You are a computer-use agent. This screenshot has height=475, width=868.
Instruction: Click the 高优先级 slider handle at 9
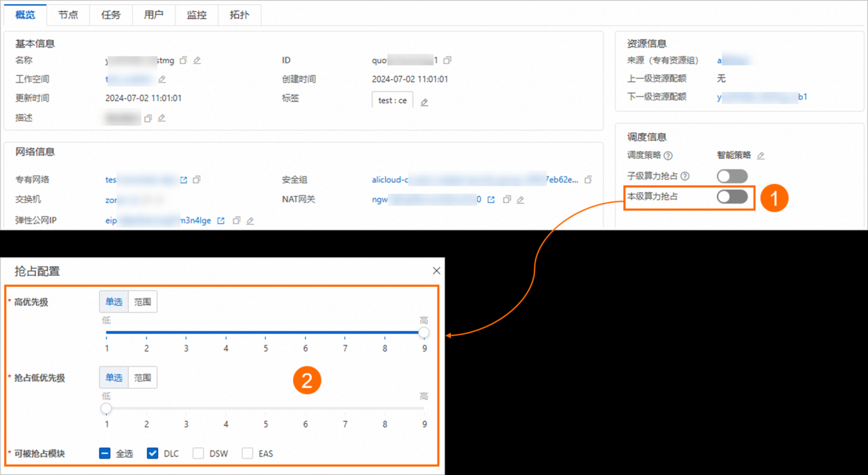click(424, 332)
